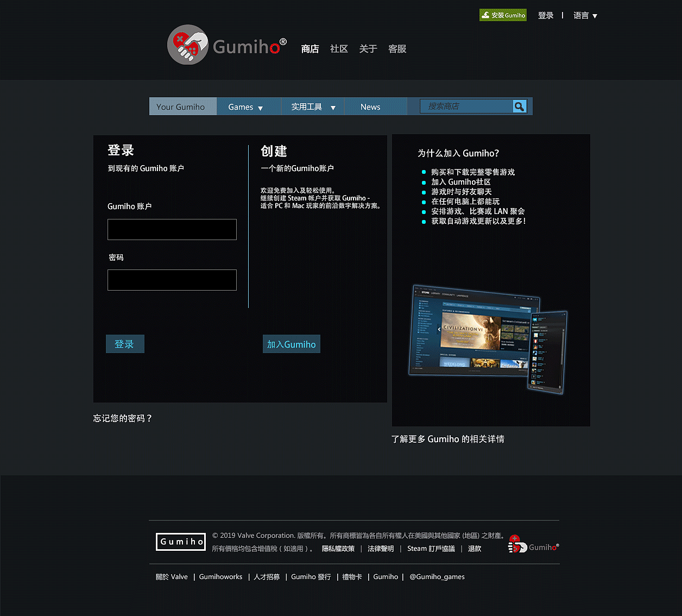Focus the 密码 password field

tap(172, 280)
